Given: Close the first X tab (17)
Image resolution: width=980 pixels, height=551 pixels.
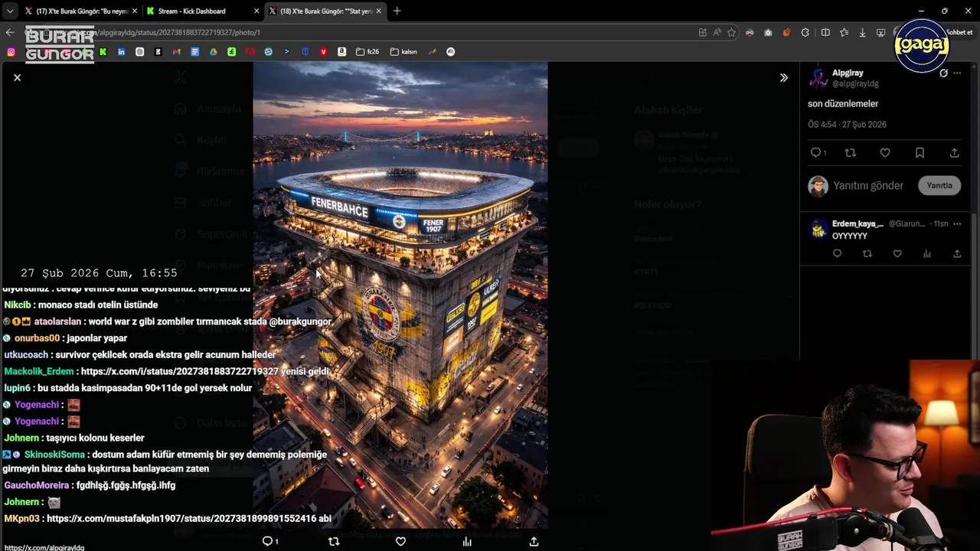Looking at the screenshot, I should (x=133, y=11).
